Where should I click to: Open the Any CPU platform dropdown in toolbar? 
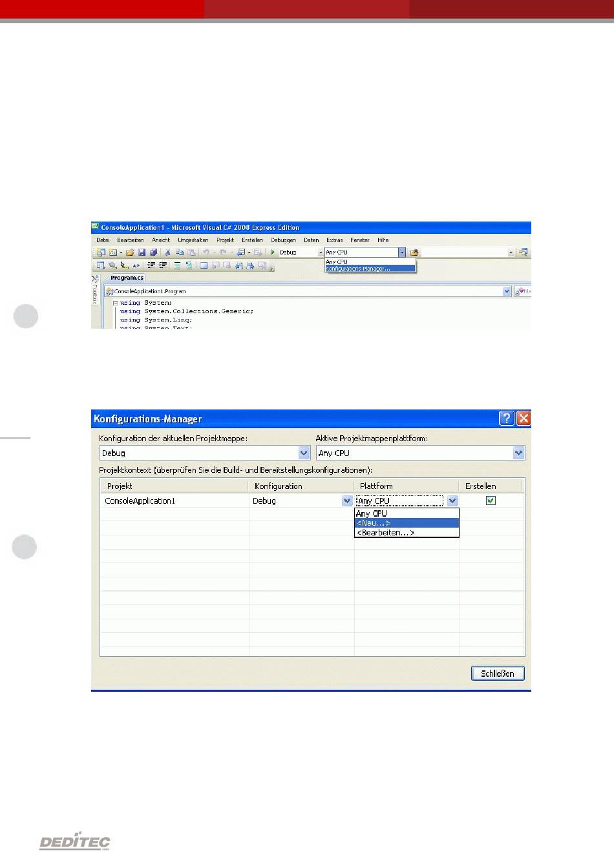(x=402, y=253)
